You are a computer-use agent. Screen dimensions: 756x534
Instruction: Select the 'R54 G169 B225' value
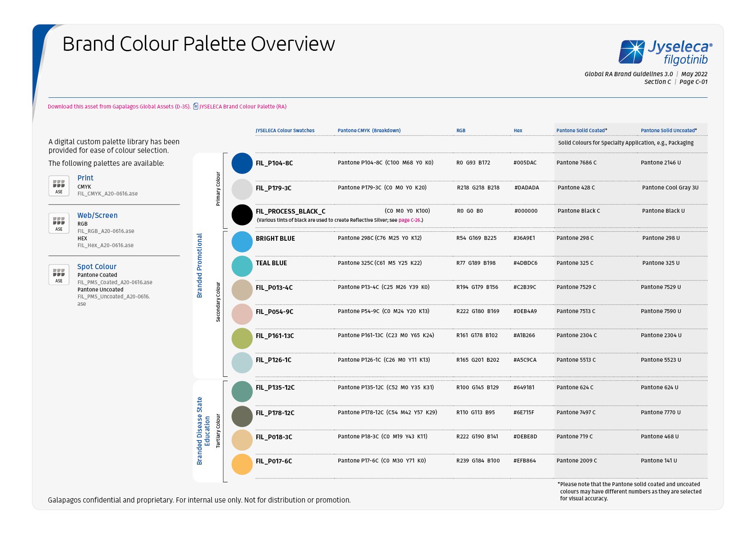pos(476,238)
